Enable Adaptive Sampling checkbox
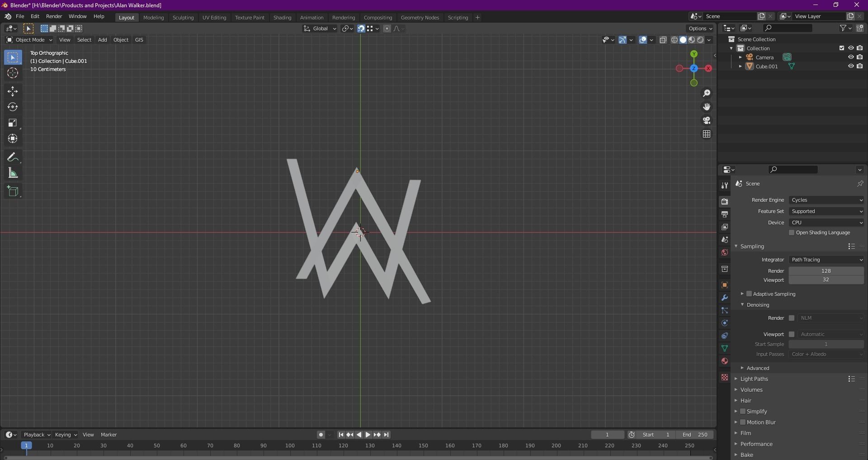The image size is (868, 460). [749, 294]
